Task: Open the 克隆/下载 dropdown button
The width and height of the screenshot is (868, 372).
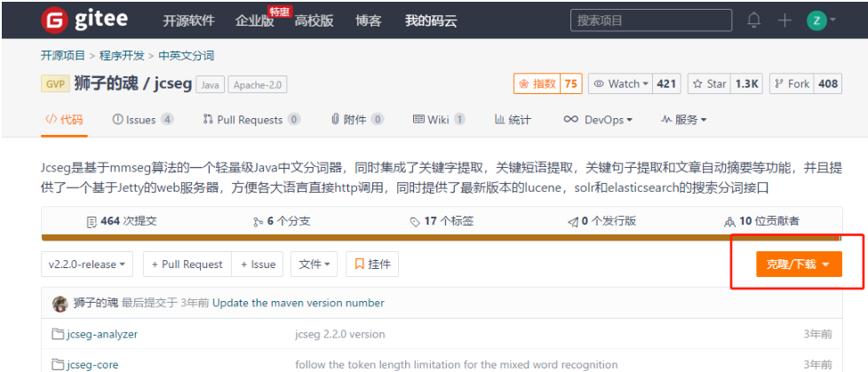Action: coord(799,264)
